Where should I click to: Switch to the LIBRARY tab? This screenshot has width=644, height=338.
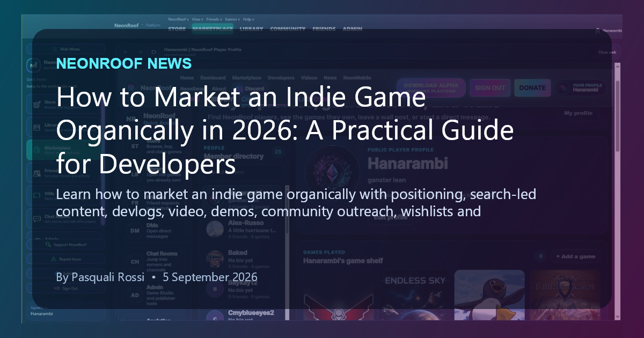click(x=252, y=29)
